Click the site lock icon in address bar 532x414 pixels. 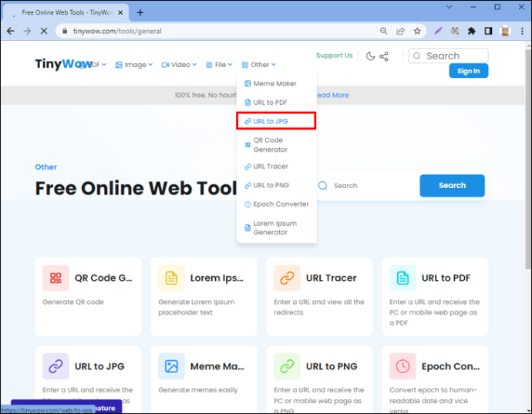(65, 31)
